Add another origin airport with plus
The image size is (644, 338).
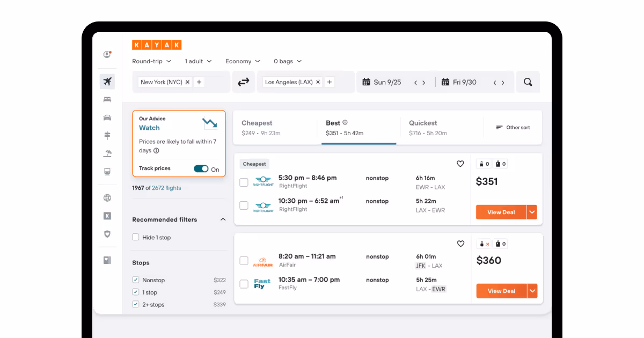pyautogui.click(x=199, y=82)
